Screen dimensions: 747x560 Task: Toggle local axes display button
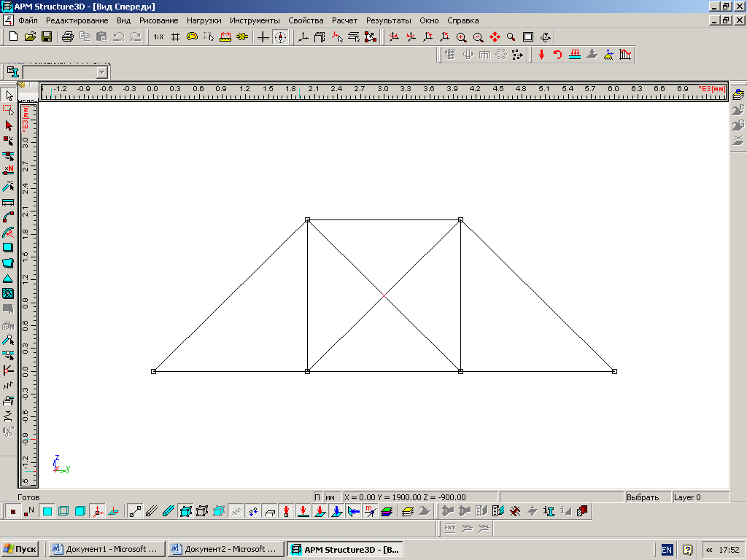[98, 511]
